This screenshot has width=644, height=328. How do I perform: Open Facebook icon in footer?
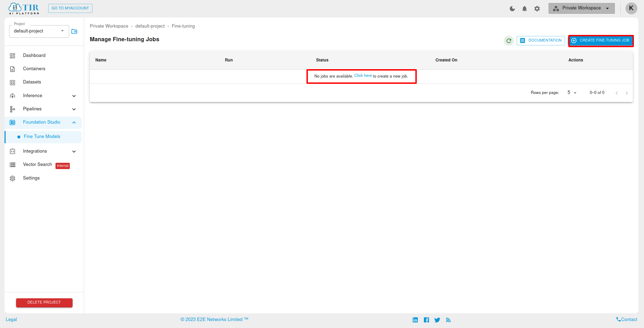427,320
